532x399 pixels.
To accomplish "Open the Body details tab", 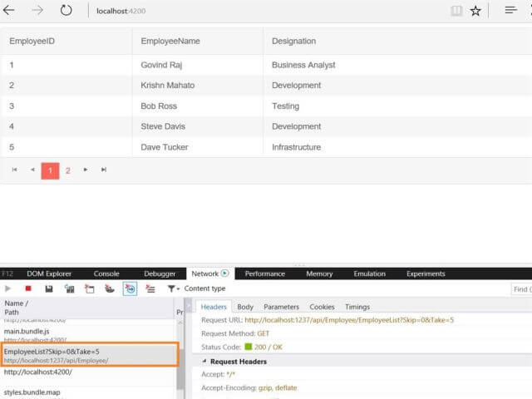I will (x=245, y=307).
